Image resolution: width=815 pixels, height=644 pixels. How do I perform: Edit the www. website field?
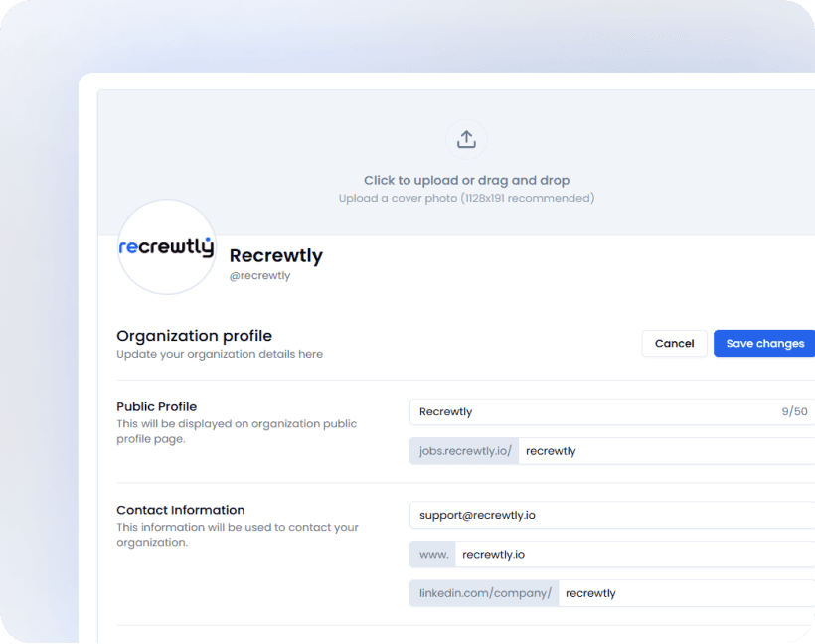635,555
